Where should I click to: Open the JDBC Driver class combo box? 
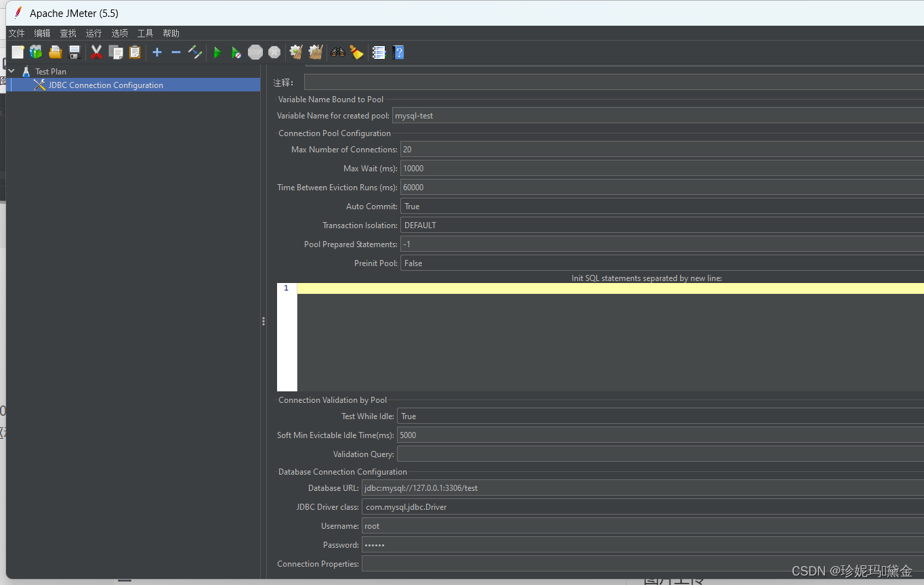tap(643, 506)
